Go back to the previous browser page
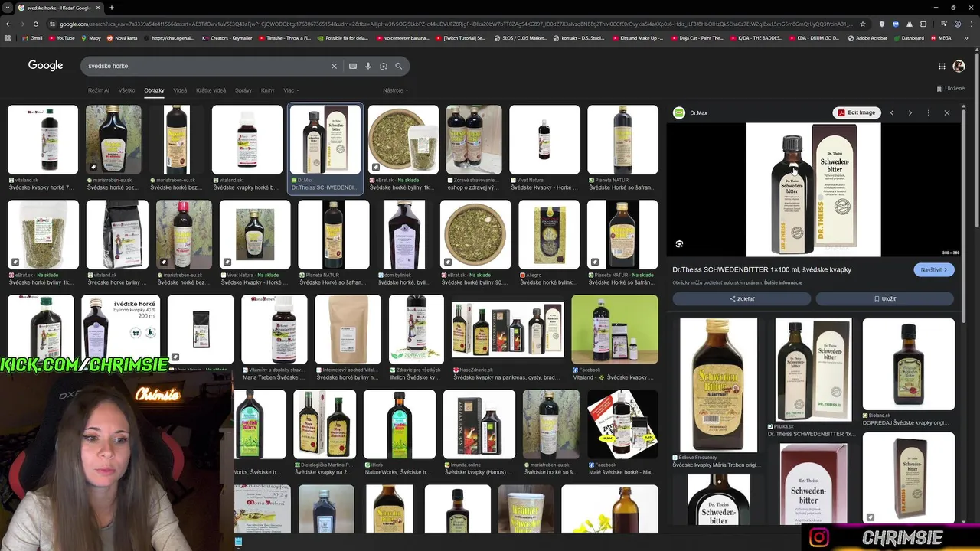Screen dimensions: 980x551 pyautogui.click(x=8, y=24)
